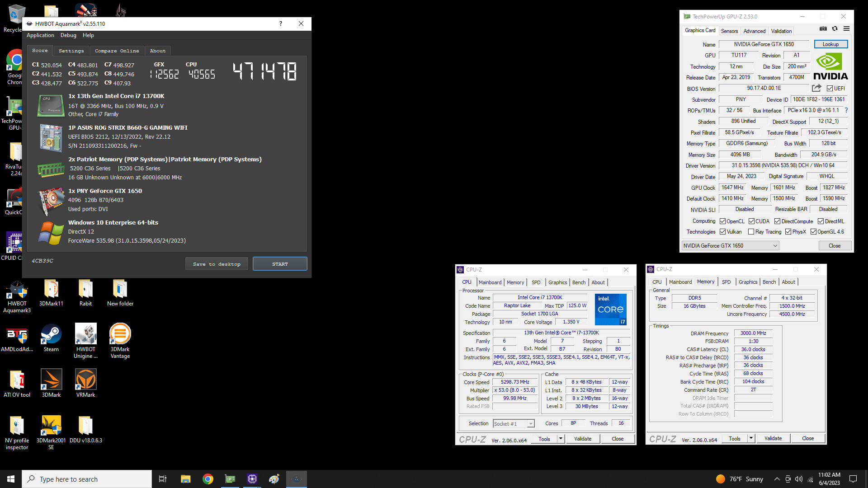Click Validate in the CPU tab CPU-Z window
Viewport: 868px width, 488px height.
pos(583,439)
